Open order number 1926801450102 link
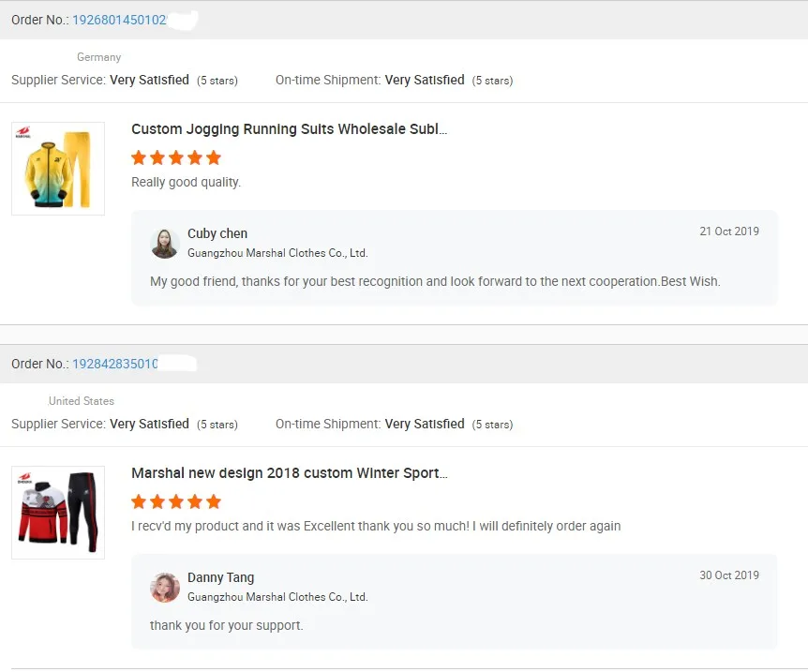The height and width of the screenshot is (672, 808). point(119,20)
